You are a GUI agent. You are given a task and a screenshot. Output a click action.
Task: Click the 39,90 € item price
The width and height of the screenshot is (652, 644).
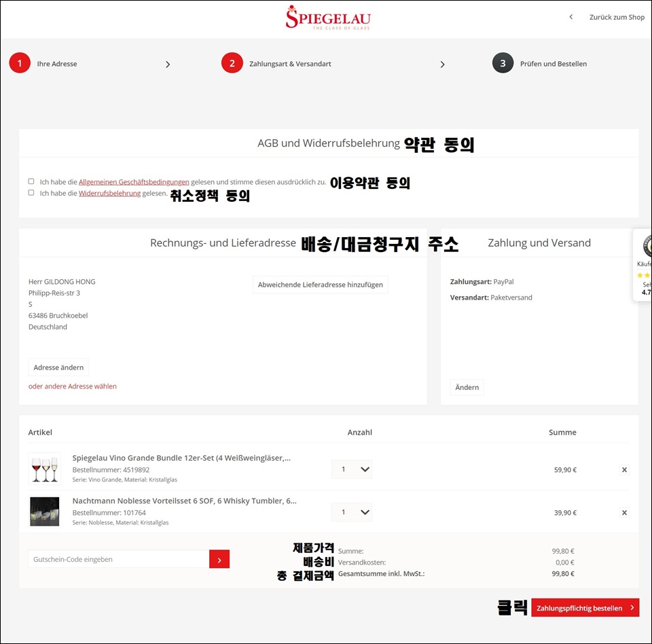point(565,512)
